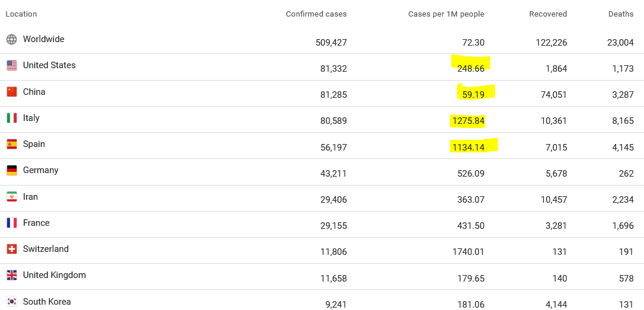
Task: Click the South Korea flag icon
Action: [12, 302]
